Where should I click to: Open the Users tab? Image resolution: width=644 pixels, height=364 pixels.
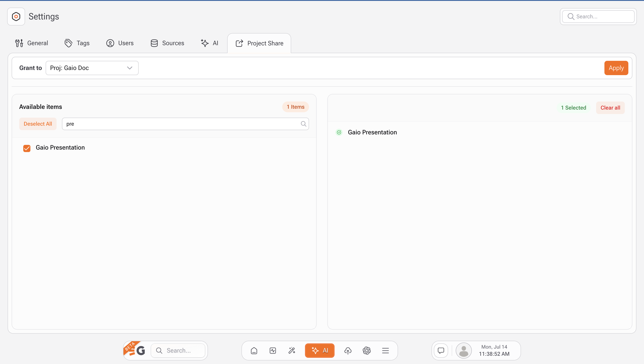[120, 43]
